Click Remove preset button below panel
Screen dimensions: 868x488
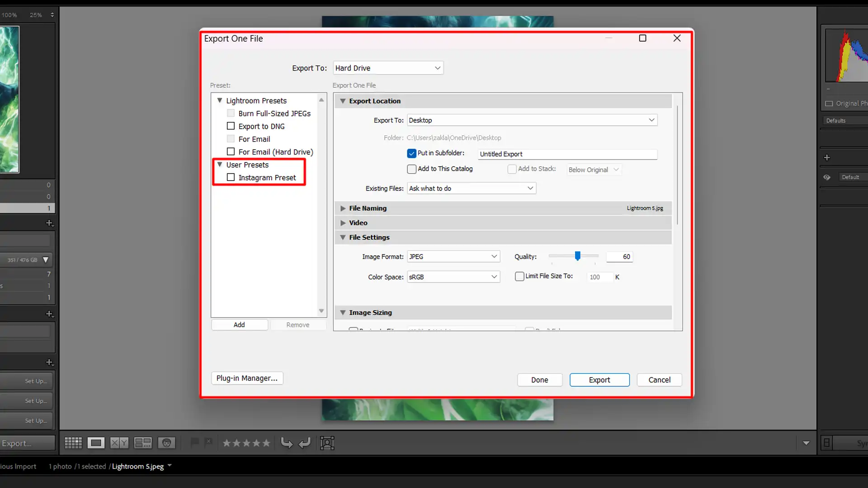[x=298, y=325]
